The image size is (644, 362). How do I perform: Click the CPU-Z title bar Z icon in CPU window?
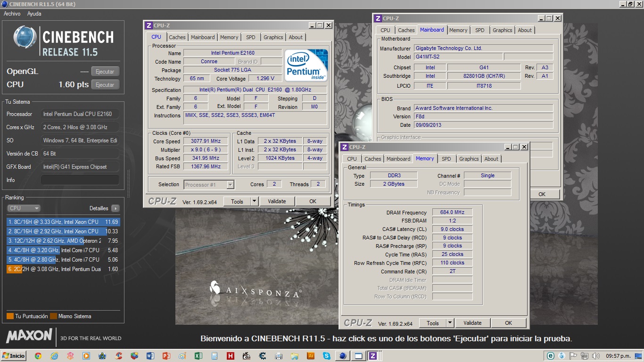tap(149, 25)
